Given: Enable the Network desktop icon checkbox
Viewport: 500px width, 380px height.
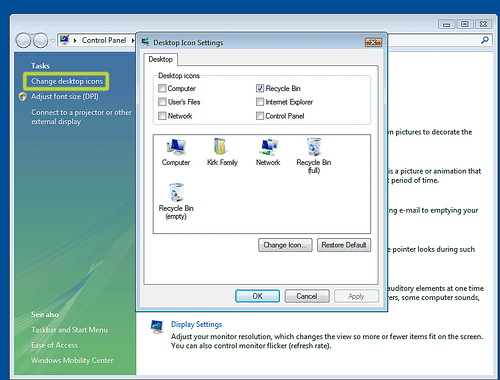Looking at the screenshot, I should tap(162, 116).
